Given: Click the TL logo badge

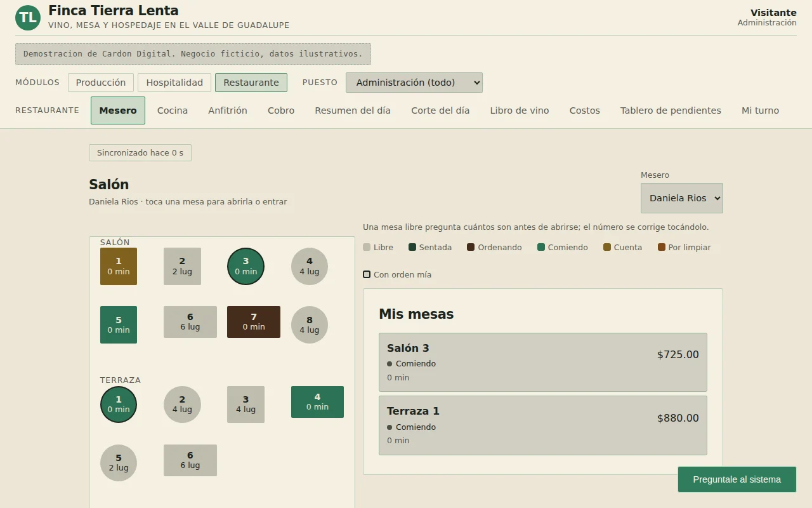Looking at the screenshot, I should point(27,18).
